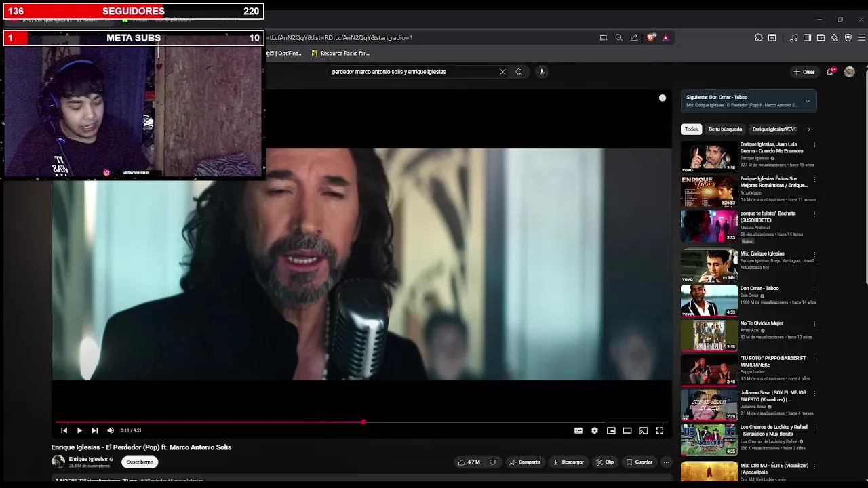Screen dimensions: 868x488
Task: Open options for Éxitos Mejores Románticas video
Action: point(814,180)
